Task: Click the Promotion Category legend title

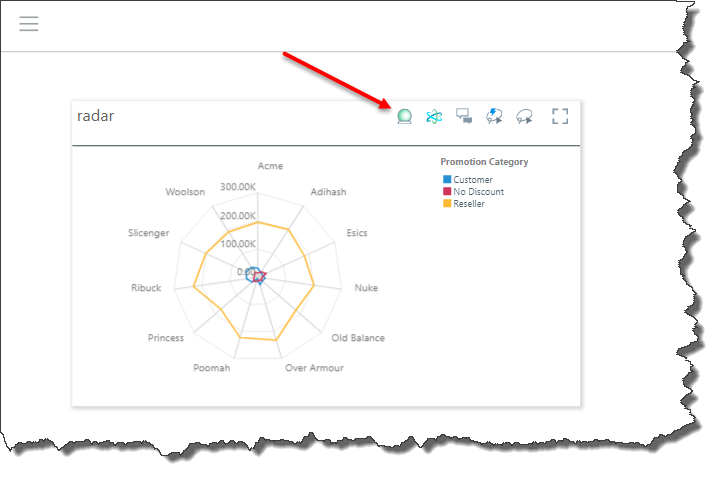Action: click(484, 162)
